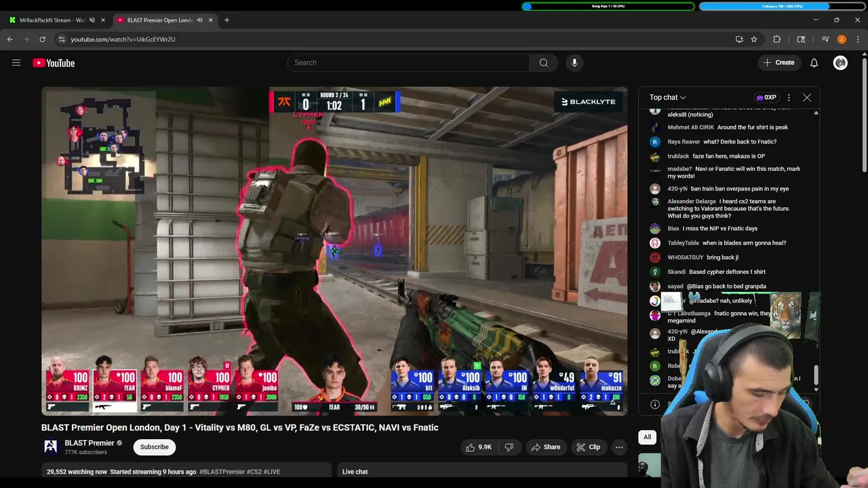The height and width of the screenshot is (488, 868).
Task: Go back in the browser
Action: 10,39
